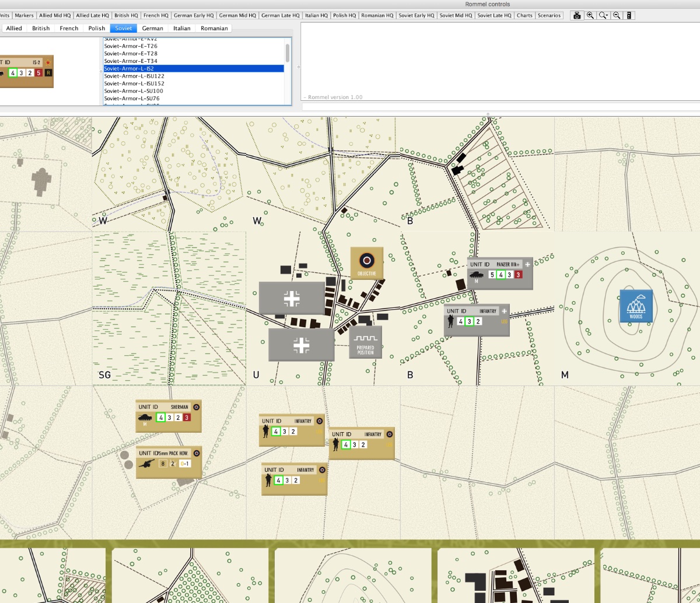The height and width of the screenshot is (603, 700).
Task: Switch to the British units tab
Action: (x=41, y=28)
